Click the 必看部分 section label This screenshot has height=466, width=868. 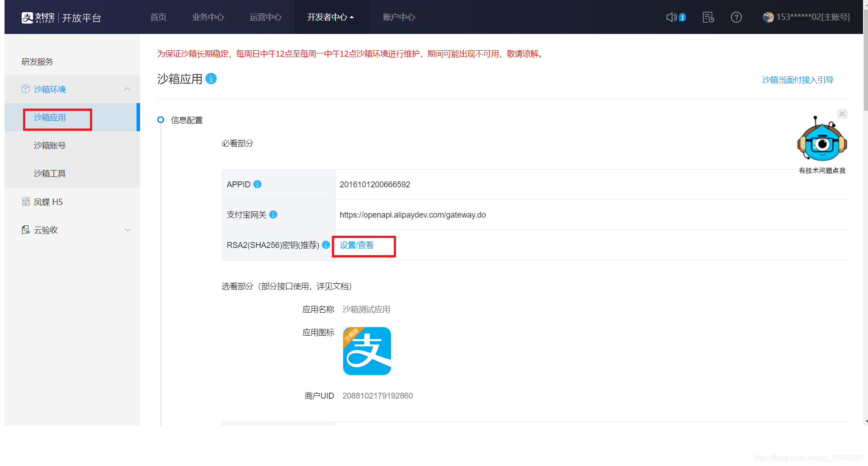237,143
